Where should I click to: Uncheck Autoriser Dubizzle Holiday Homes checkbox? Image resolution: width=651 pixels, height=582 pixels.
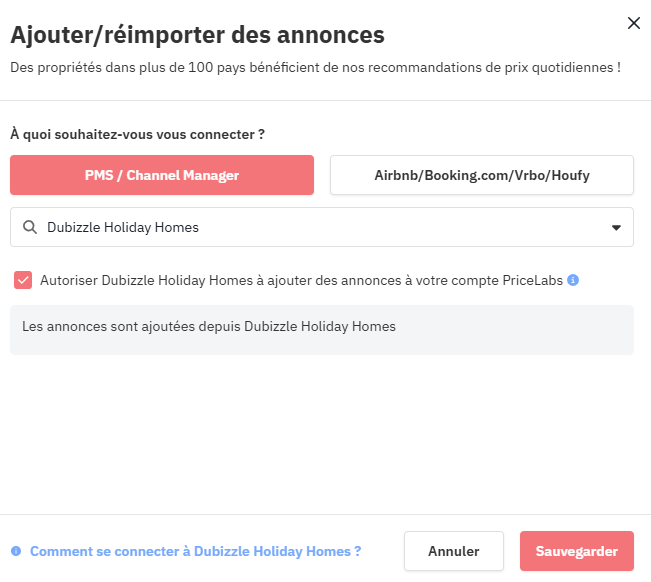click(23, 280)
